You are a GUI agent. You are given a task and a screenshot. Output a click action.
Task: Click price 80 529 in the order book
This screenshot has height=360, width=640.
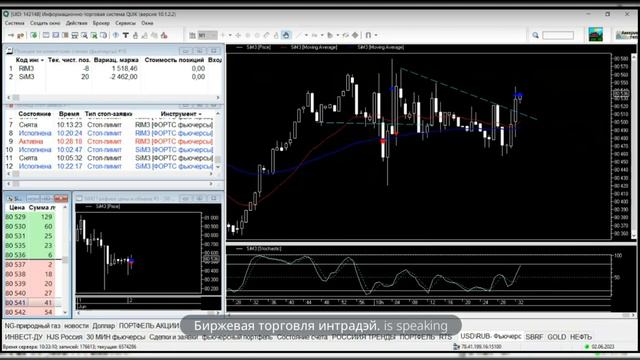(x=16, y=217)
